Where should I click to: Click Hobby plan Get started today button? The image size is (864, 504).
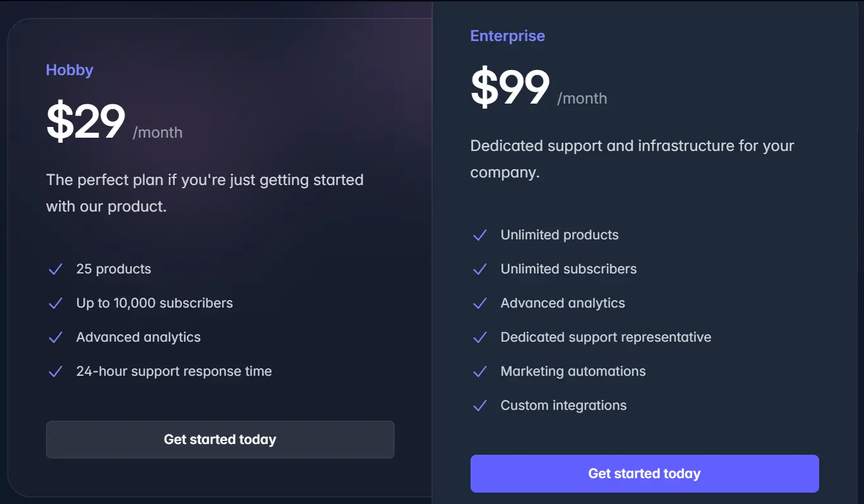pos(220,440)
